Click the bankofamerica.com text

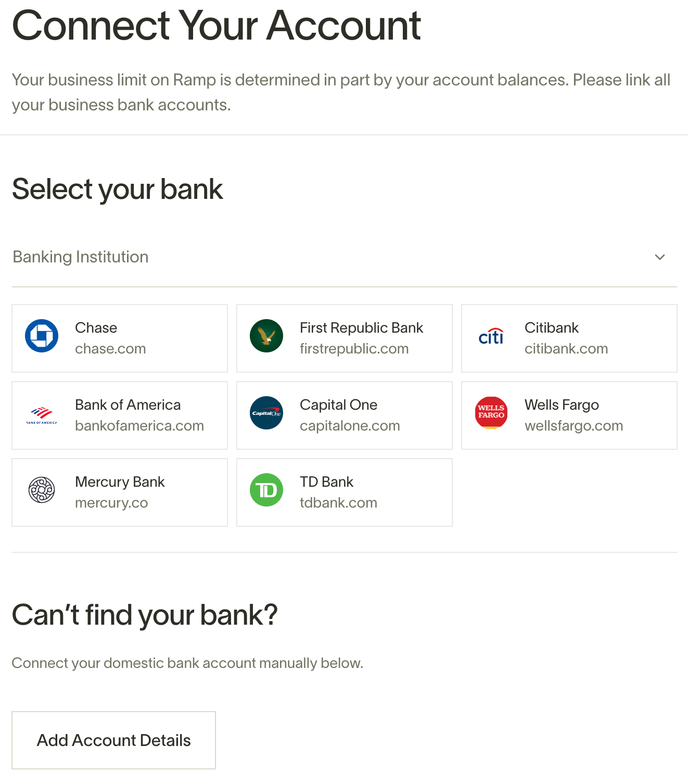tap(139, 426)
